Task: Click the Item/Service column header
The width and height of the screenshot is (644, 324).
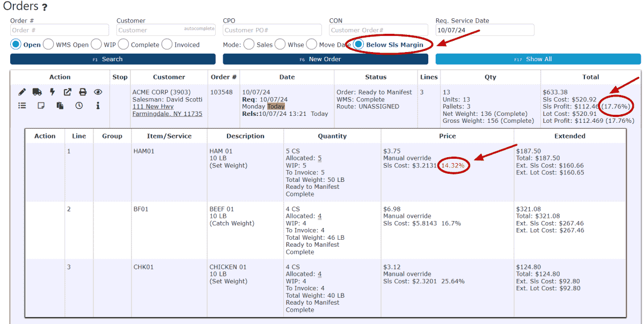Action: [x=169, y=136]
